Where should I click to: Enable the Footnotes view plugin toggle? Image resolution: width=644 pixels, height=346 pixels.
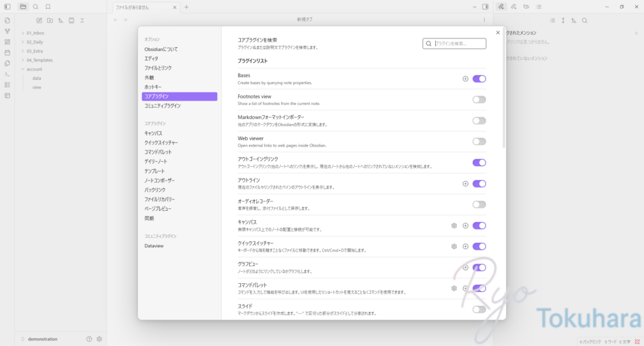coord(479,99)
